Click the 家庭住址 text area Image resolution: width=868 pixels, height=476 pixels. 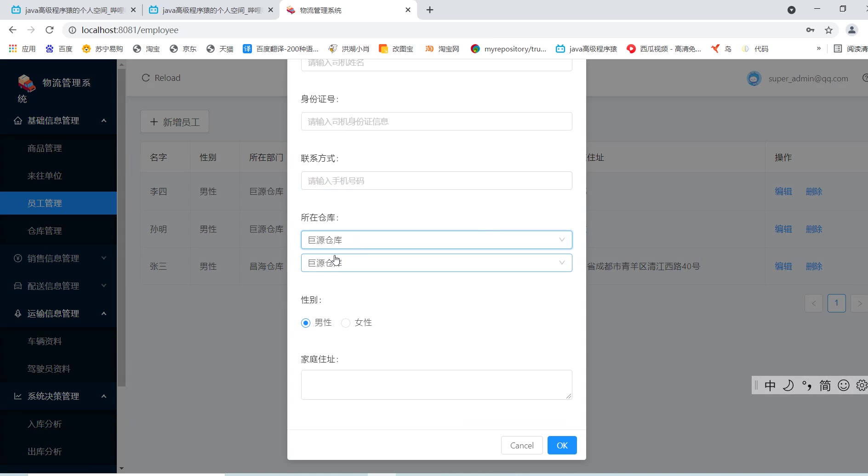437,385
